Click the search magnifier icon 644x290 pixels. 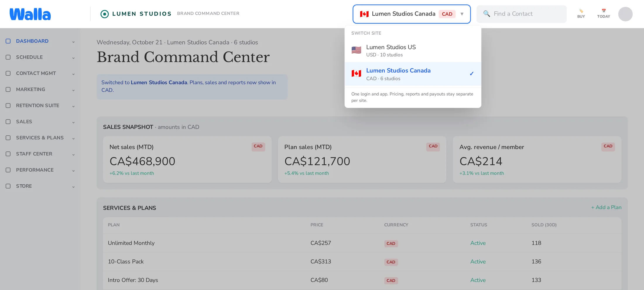point(487,14)
